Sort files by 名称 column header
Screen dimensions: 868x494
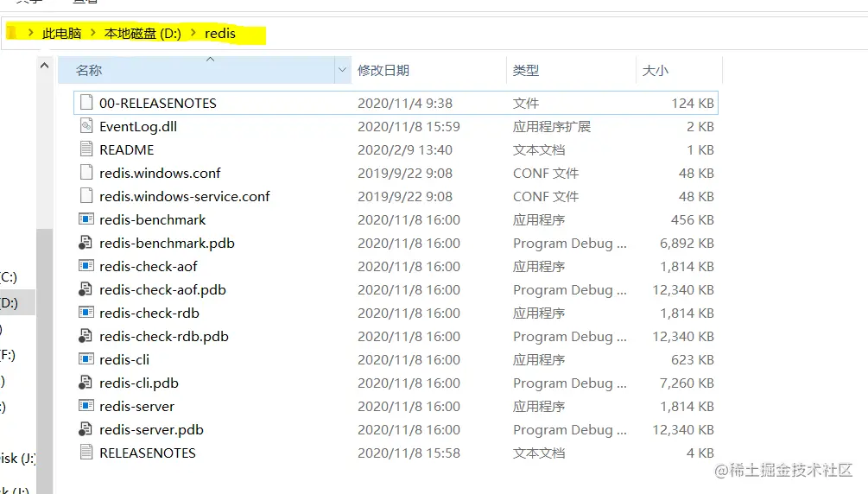pyautogui.click(x=197, y=70)
